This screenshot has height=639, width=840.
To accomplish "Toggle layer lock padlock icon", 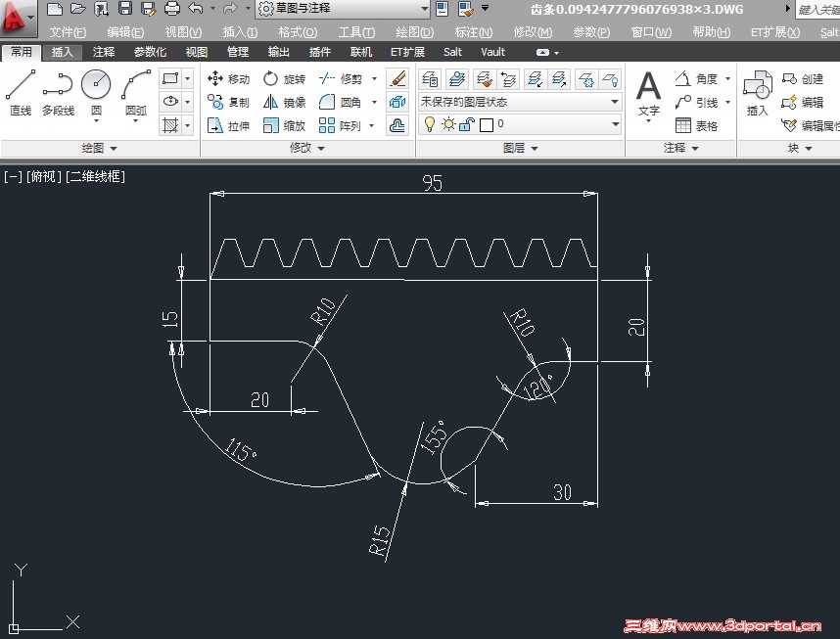I will [467, 124].
